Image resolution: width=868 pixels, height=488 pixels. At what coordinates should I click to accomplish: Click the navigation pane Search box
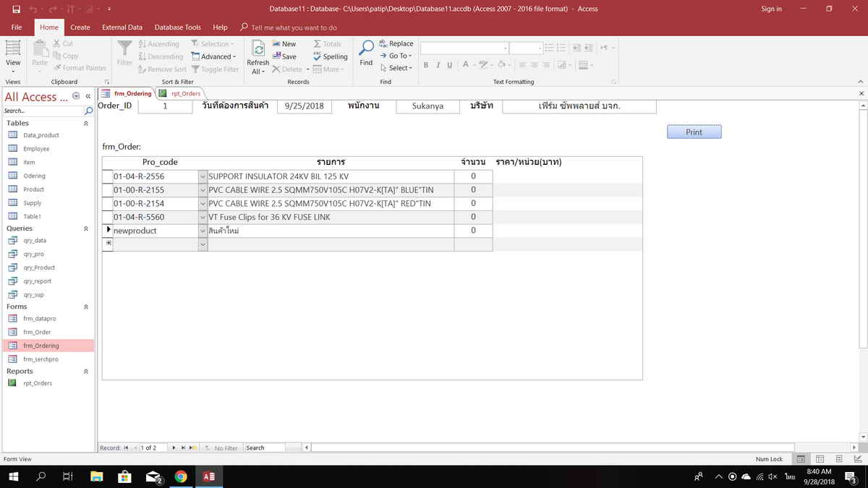pyautogui.click(x=43, y=111)
